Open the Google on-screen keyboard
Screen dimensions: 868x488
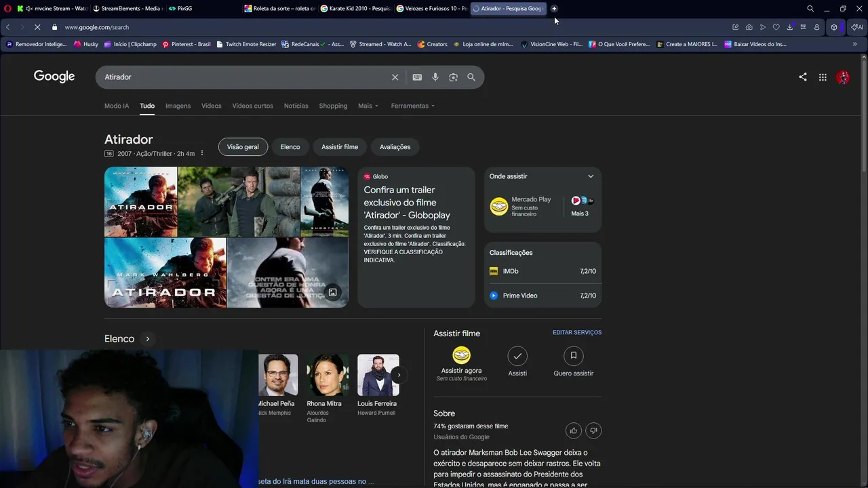417,77
